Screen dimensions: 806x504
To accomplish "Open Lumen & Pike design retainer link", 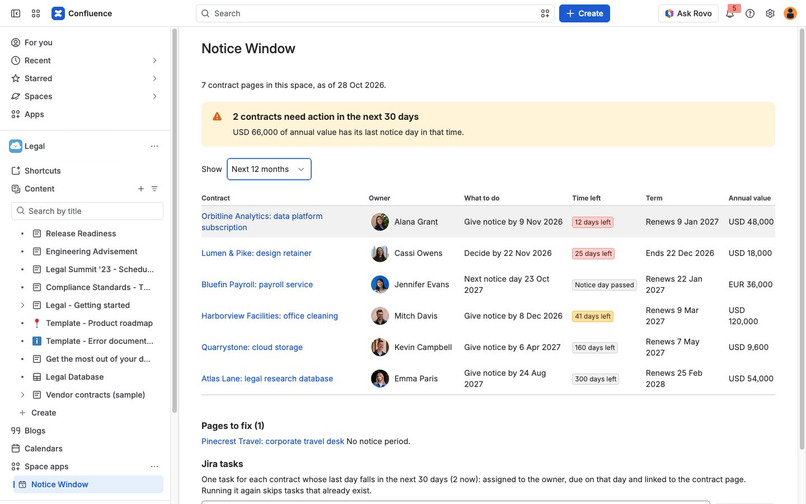I will tap(257, 253).
